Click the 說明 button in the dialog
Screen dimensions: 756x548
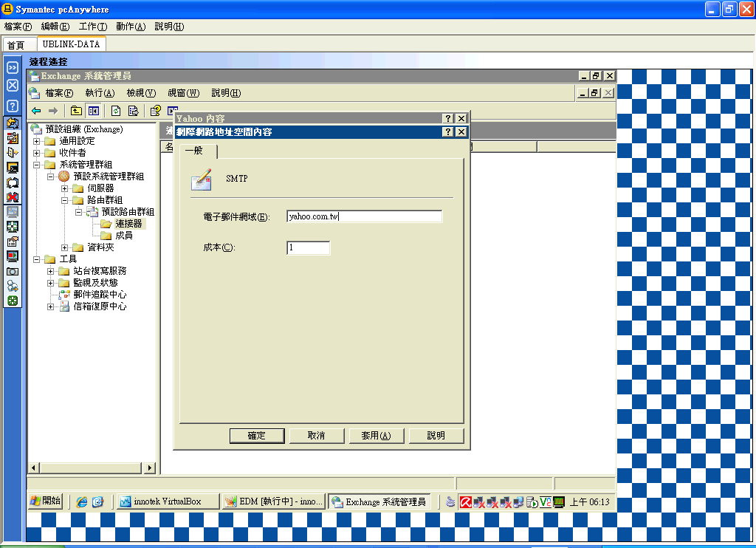tap(436, 436)
